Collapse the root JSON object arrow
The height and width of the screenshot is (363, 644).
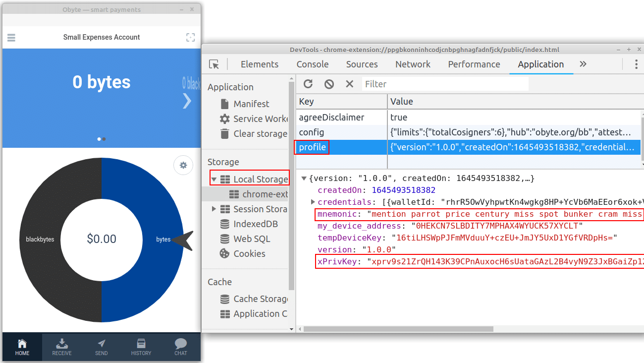tap(304, 178)
